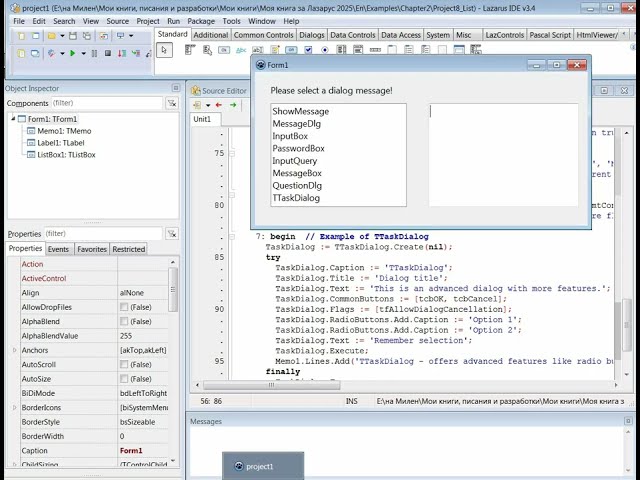This screenshot has height=480, width=640.
Task: Click the Step Into debug icon
Action: [136, 53]
